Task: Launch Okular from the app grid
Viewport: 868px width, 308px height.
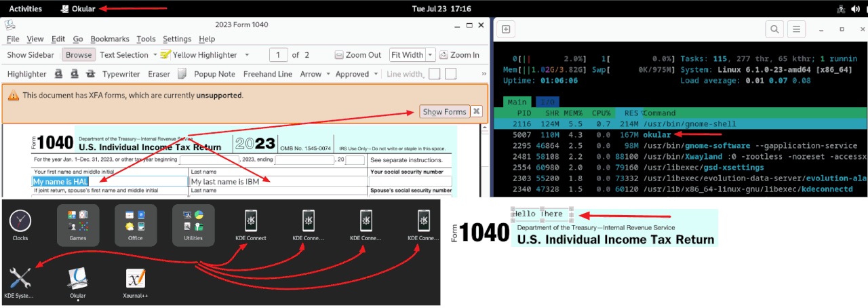Action: click(x=78, y=283)
